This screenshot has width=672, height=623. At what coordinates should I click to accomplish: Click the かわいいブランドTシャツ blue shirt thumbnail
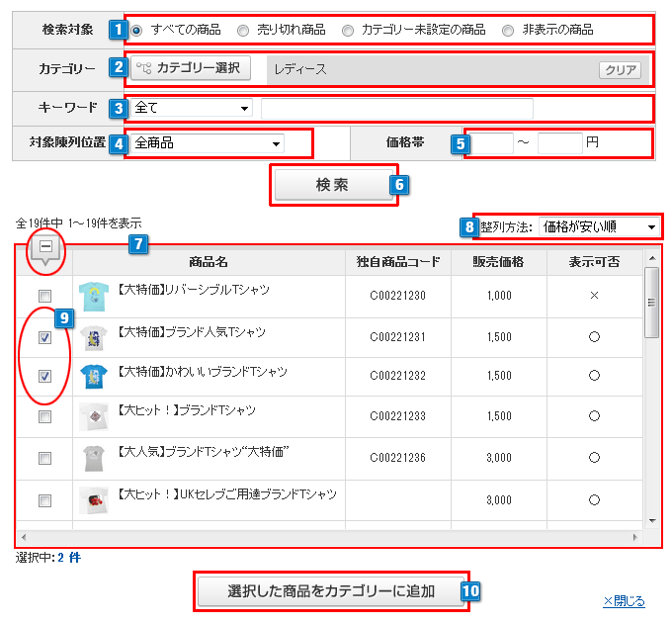93,377
